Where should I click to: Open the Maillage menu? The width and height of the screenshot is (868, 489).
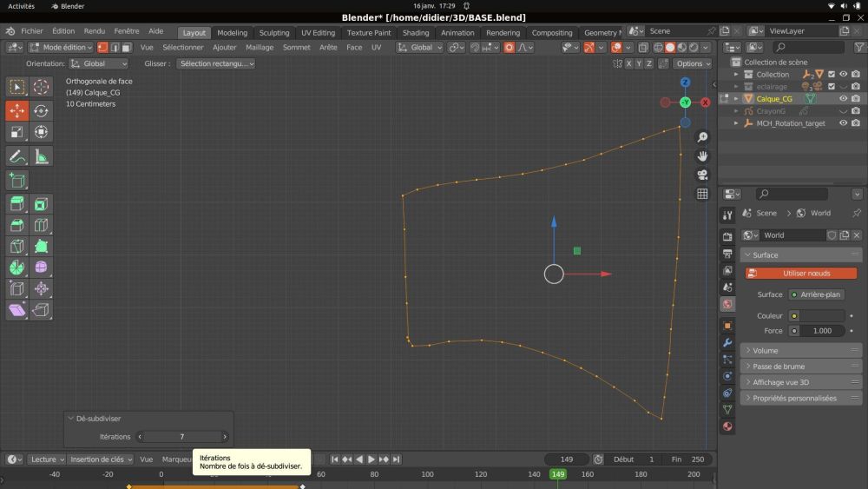pos(260,48)
